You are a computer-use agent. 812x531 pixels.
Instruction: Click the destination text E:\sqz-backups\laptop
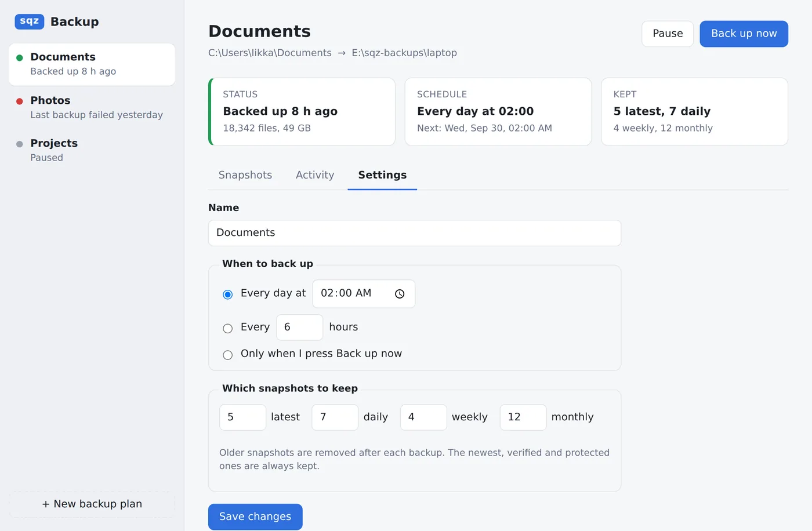[x=404, y=53]
